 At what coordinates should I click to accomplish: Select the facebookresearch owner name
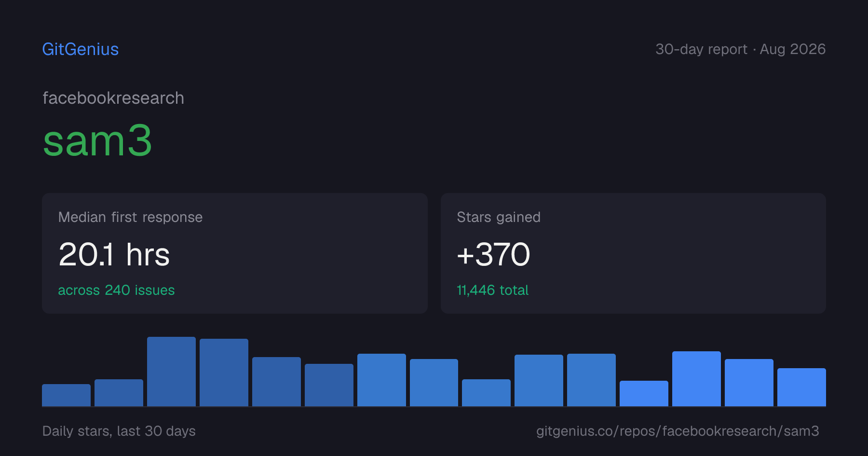113,98
